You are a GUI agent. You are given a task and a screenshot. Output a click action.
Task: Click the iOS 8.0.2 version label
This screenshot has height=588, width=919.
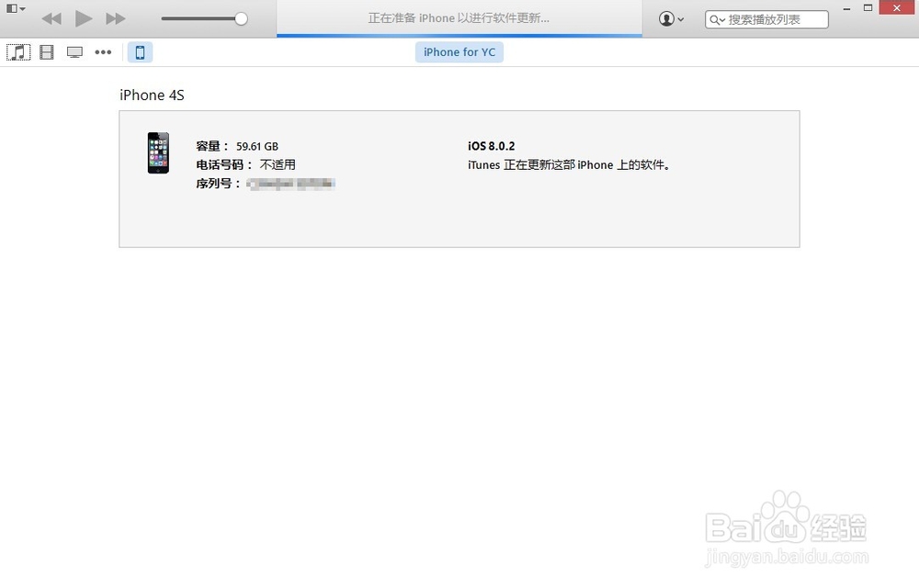point(491,146)
